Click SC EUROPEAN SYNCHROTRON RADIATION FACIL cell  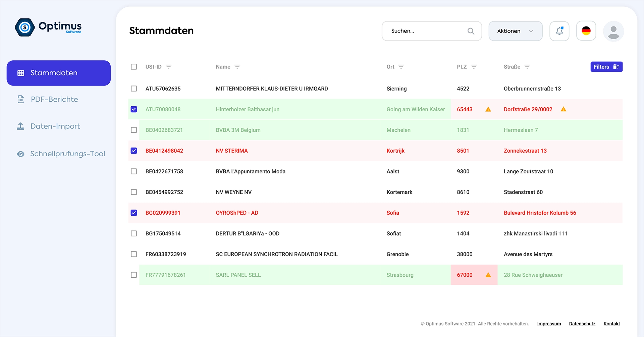point(277,254)
